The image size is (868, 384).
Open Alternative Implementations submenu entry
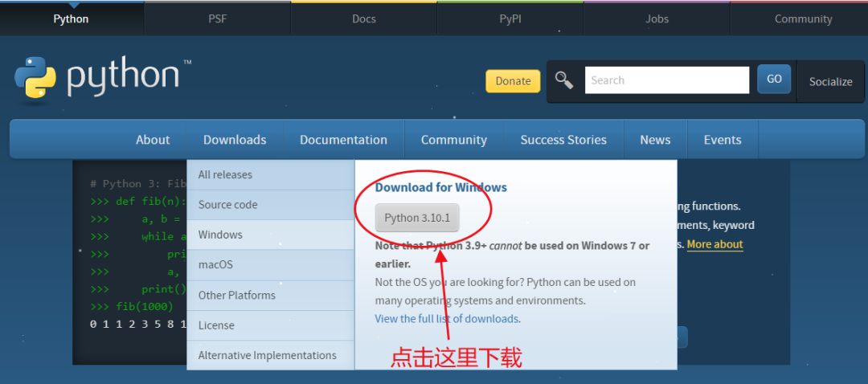pos(271,355)
